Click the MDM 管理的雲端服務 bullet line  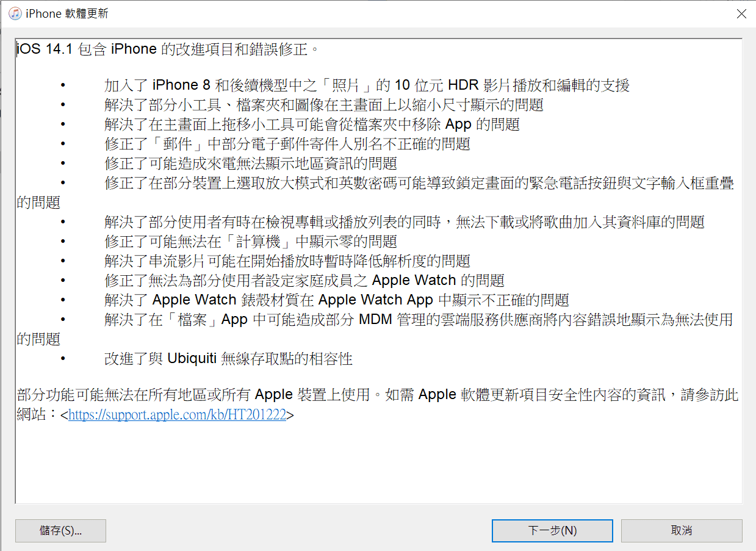(375, 329)
